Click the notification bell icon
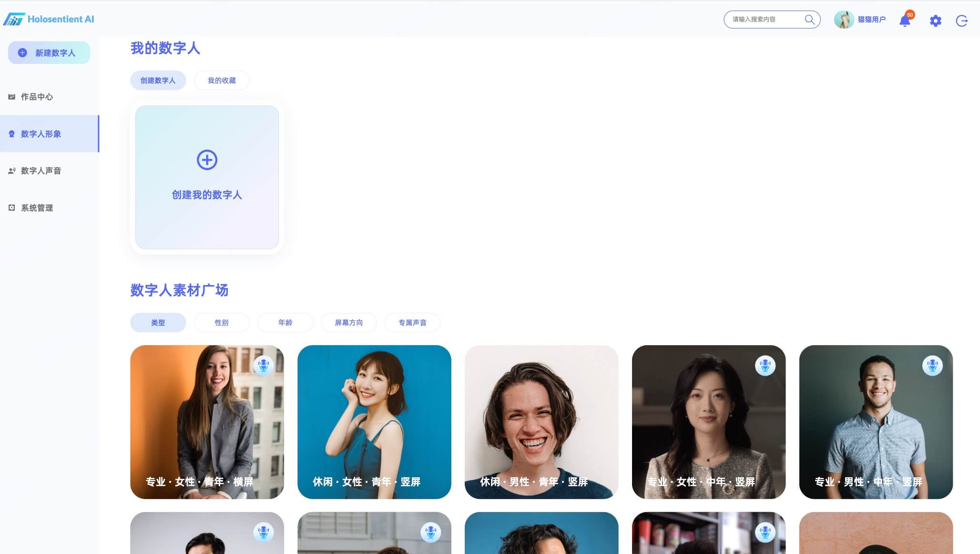The height and width of the screenshot is (554, 980). click(x=904, y=21)
